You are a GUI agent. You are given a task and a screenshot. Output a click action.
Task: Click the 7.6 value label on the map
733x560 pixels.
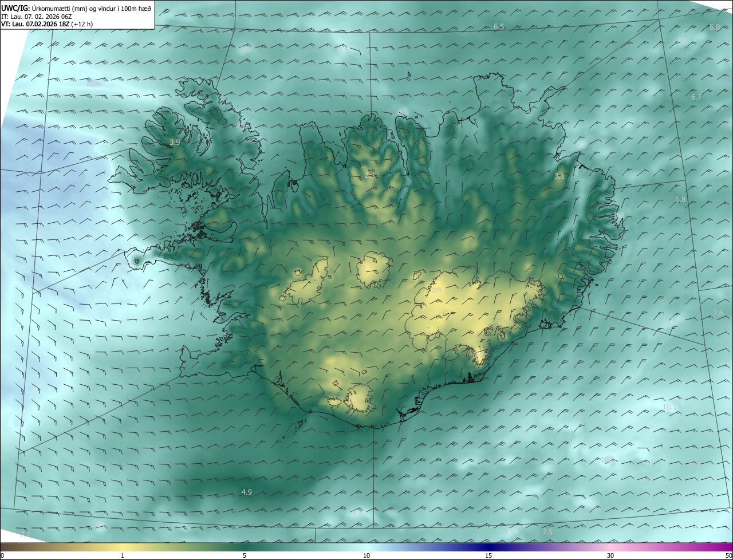(718, 313)
